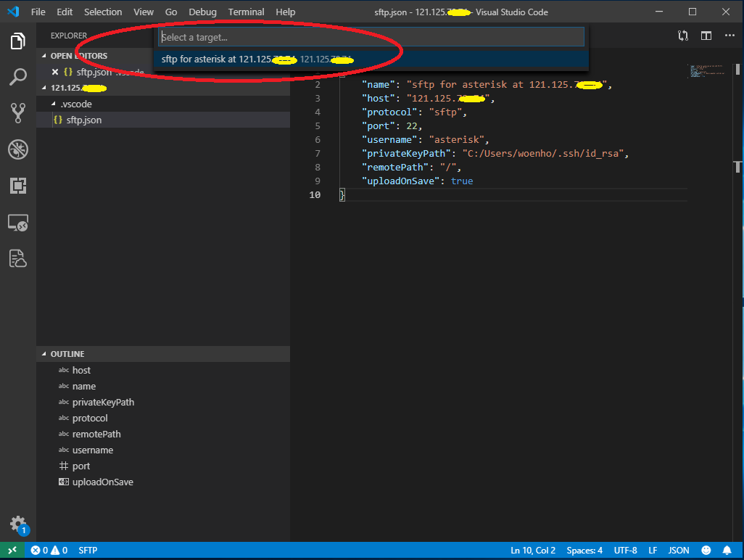The height and width of the screenshot is (560, 744).
Task: Open the Manage gear menu
Action: [19, 525]
